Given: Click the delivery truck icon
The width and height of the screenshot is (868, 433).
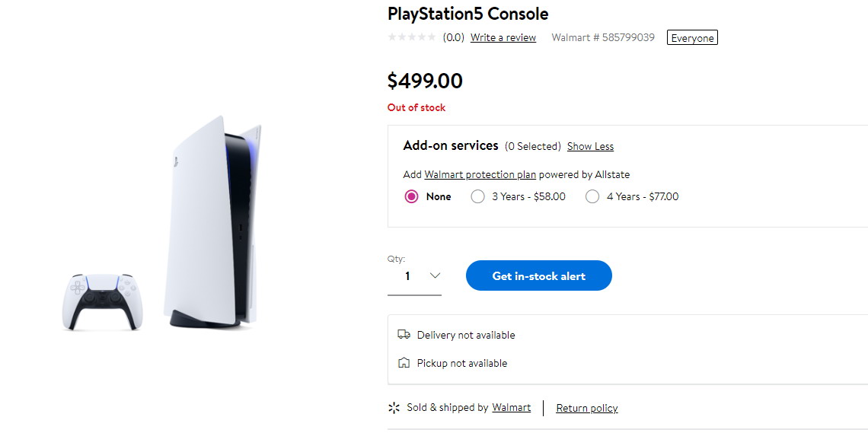Looking at the screenshot, I should pos(404,335).
